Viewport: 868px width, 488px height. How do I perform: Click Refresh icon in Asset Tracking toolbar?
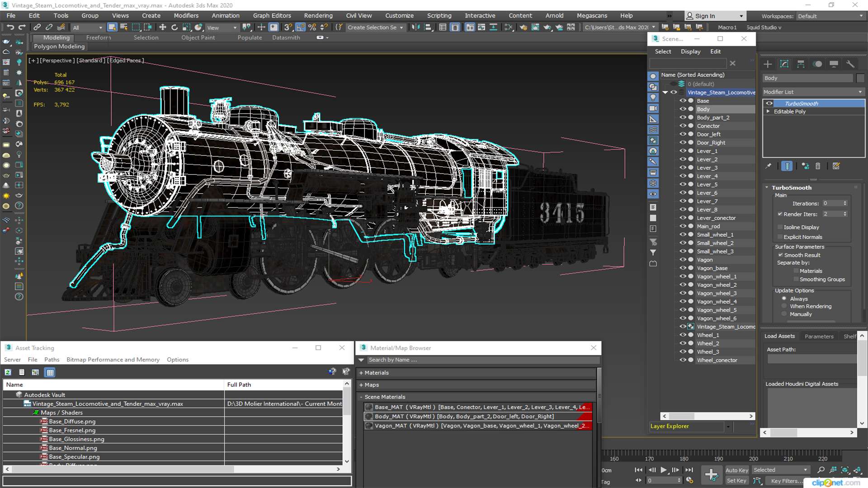point(8,372)
